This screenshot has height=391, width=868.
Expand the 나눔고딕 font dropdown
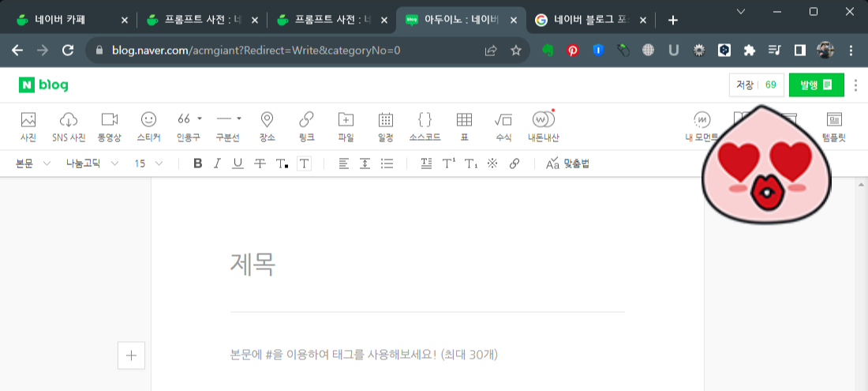(x=92, y=164)
